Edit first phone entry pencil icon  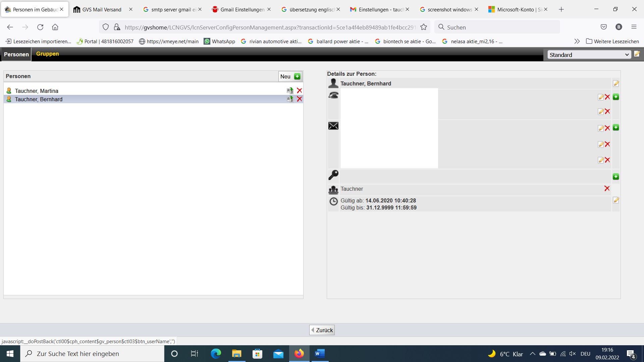(x=601, y=97)
